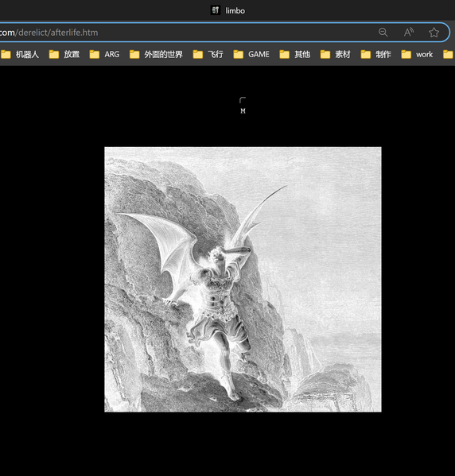Open the 其他 bookmark folder

[295, 54]
